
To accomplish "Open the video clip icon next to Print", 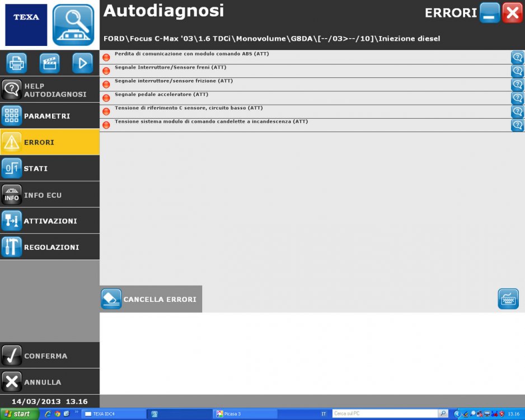I will click(49, 63).
